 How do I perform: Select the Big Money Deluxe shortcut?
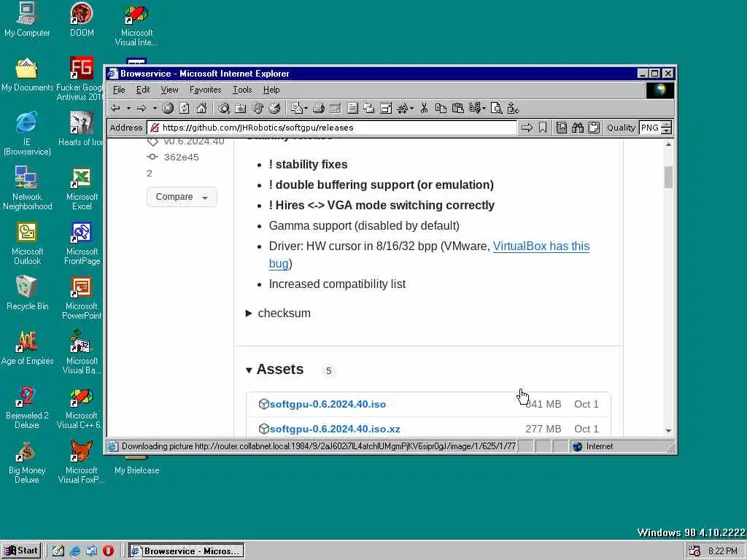[x=27, y=462]
